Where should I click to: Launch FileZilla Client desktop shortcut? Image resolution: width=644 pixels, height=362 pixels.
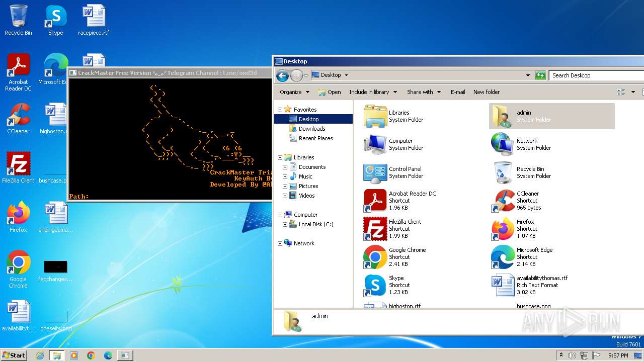(18, 167)
